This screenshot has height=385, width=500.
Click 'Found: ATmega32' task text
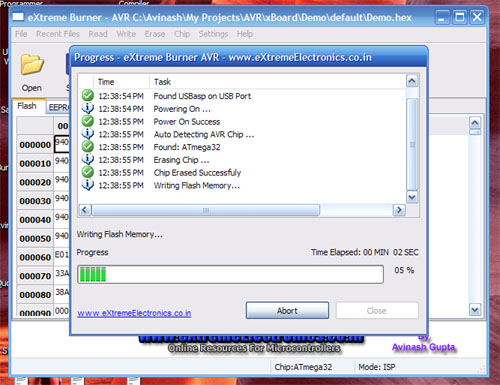pyautogui.click(x=187, y=147)
